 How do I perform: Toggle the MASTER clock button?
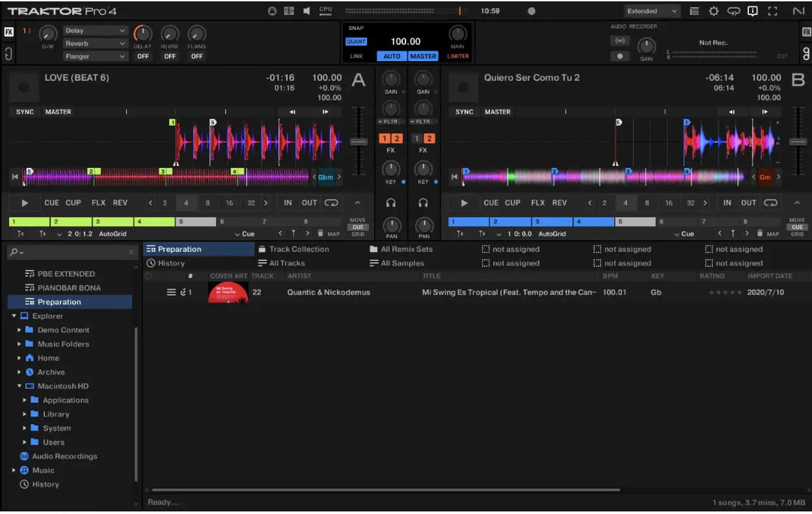(x=423, y=56)
